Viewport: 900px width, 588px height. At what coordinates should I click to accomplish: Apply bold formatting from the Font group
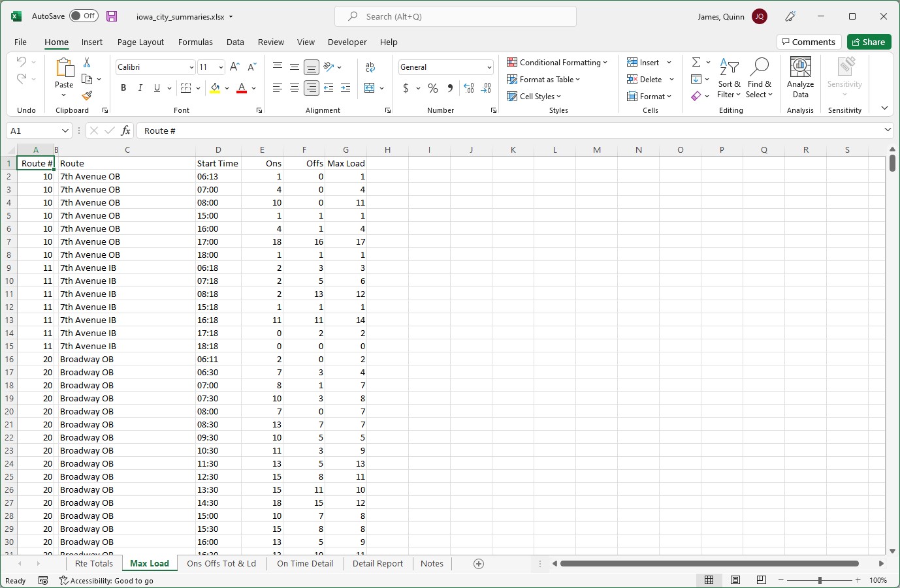click(x=123, y=87)
